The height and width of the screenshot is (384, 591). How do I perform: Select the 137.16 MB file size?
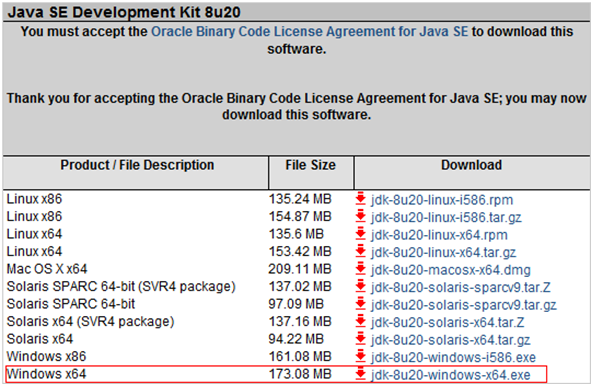click(300, 321)
